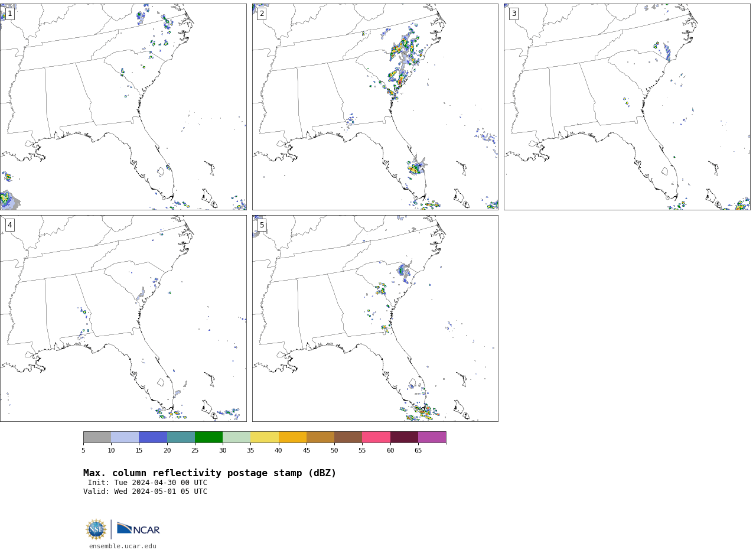
Task: Select the pale green 30-35 dBZ swatch
Action: pyautogui.click(x=236, y=437)
